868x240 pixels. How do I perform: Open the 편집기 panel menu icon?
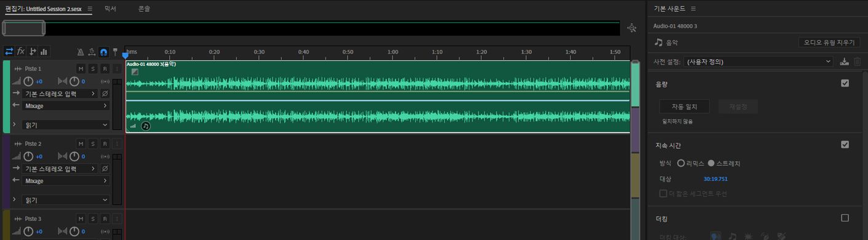click(x=90, y=9)
